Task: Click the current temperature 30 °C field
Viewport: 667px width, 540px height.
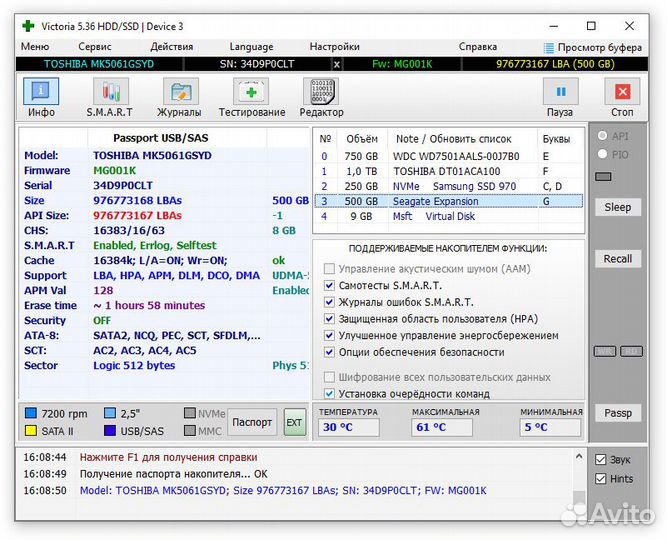Action: pos(348,427)
